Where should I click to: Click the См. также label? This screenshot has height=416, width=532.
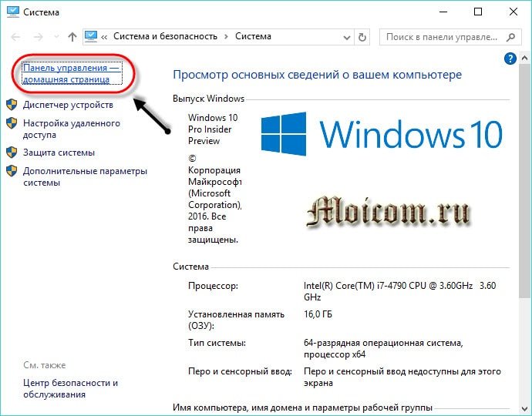pos(45,365)
